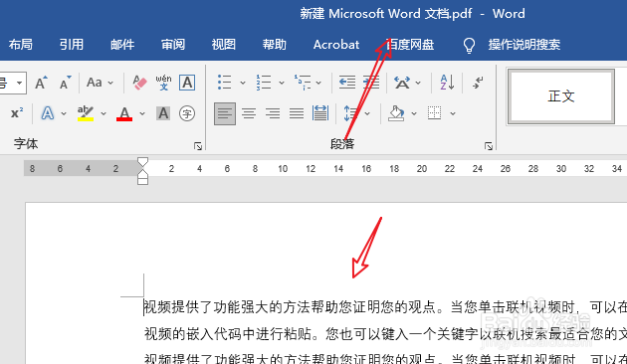Align text left
The width and height of the screenshot is (627, 364).
225,113
